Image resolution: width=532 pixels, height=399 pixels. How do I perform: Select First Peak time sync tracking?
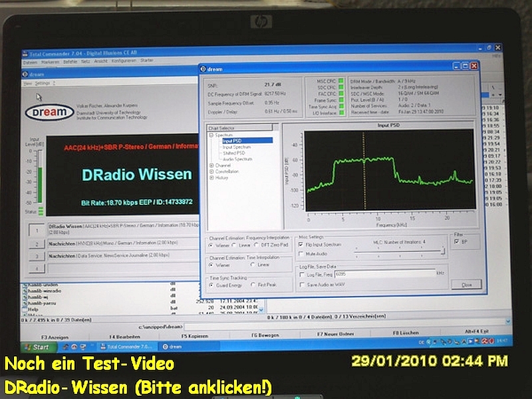pyautogui.click(x=253, y=285)
